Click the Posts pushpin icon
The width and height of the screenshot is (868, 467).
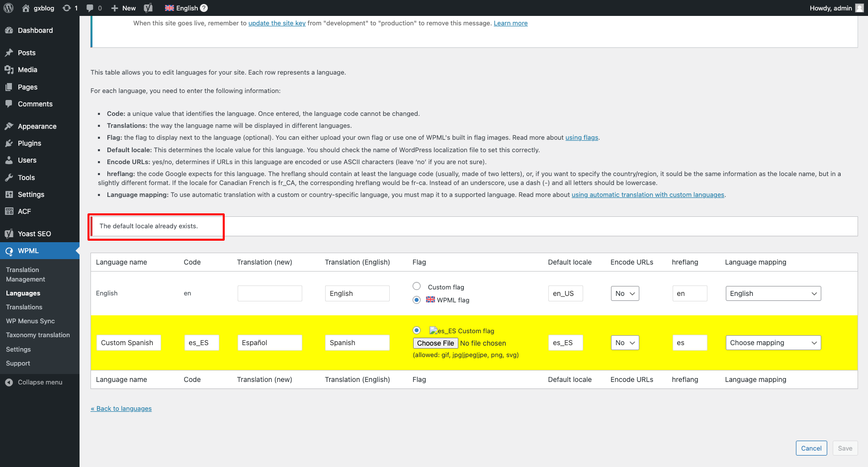click(x=9, y=53)
